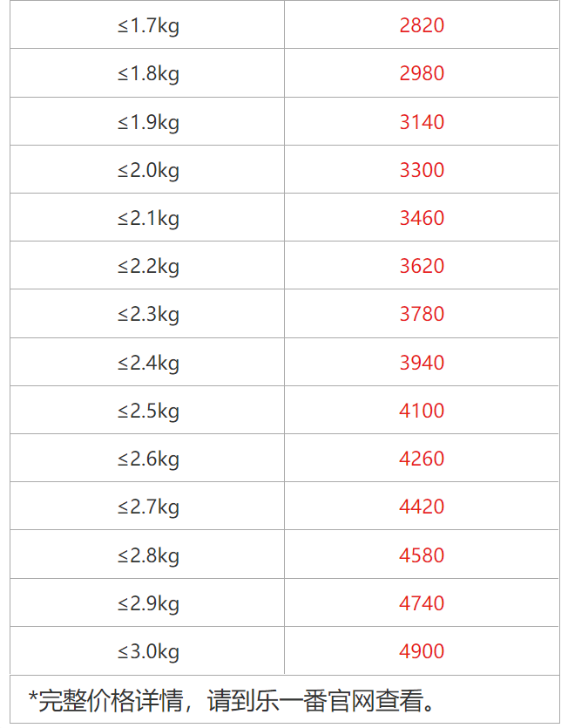Select the ≤2.4kg row label

point(148,363)
